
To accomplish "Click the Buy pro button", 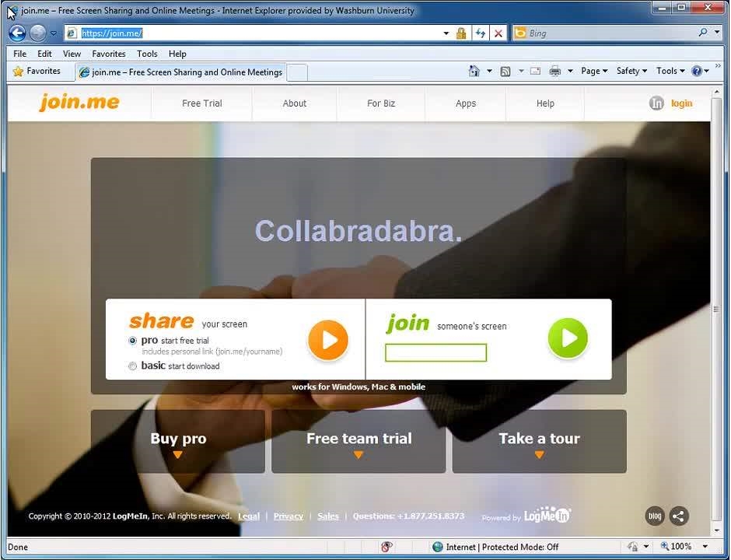I will (178, 442).
